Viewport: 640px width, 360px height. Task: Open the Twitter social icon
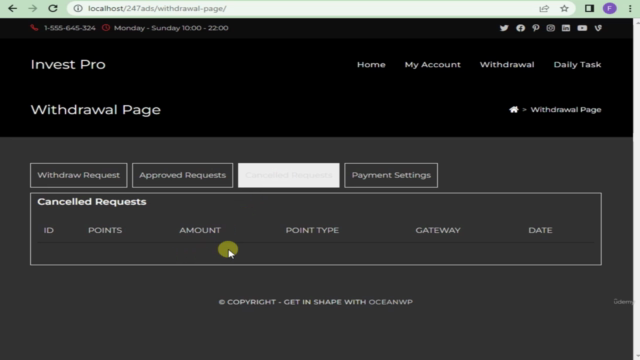click(504, 28)
